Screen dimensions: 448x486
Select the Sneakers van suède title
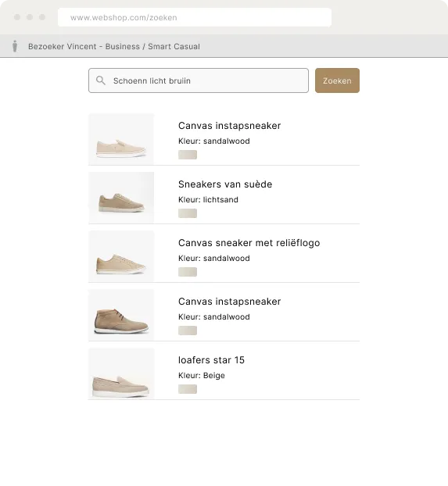coord(225,184)
